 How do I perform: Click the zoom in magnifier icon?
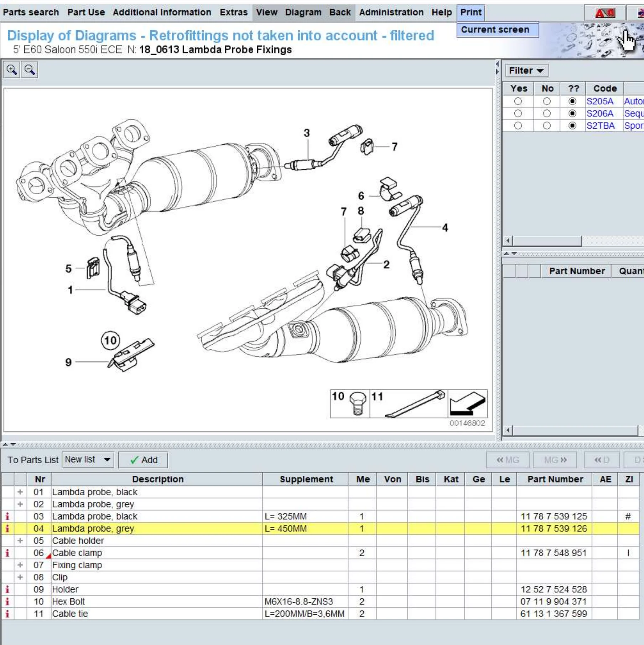(x=11, y=70)
